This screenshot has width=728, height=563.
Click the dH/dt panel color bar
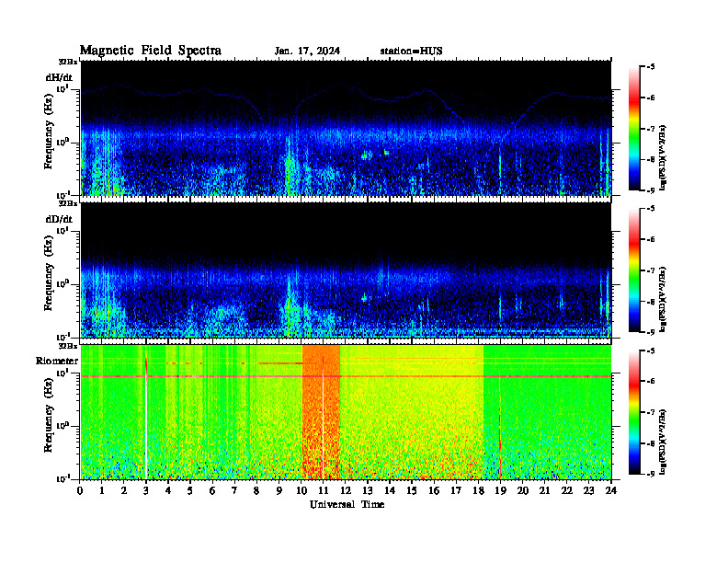coord(633,128)
